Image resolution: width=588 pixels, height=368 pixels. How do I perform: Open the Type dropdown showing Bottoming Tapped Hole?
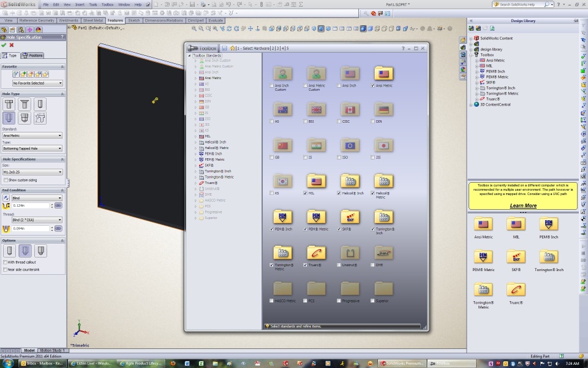(32, 148)
